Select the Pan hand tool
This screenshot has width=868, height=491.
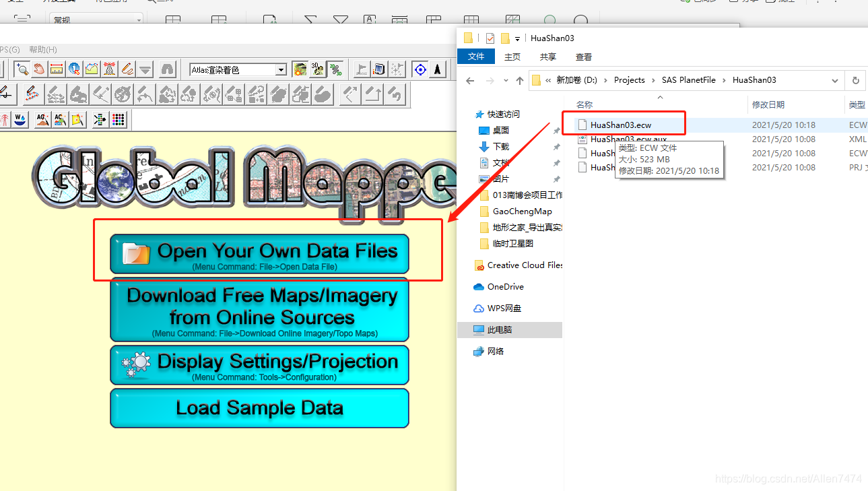click(x=40, y=69)
